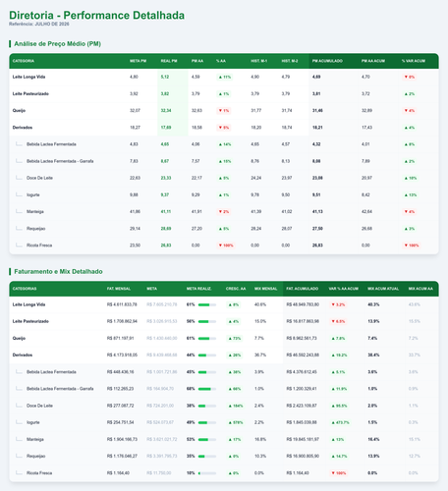Viewport: 448px width, 491px height.
Task: Select the HIST. M-2 column header
Action: 290,61
